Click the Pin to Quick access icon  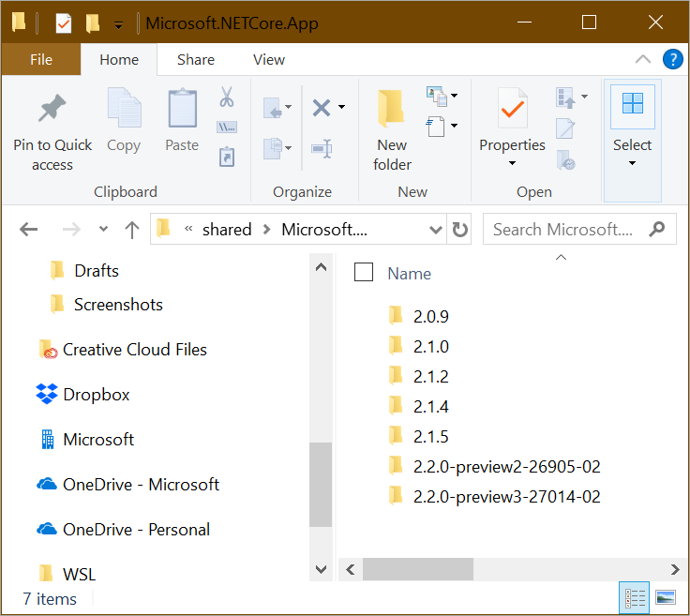point(52,108)
